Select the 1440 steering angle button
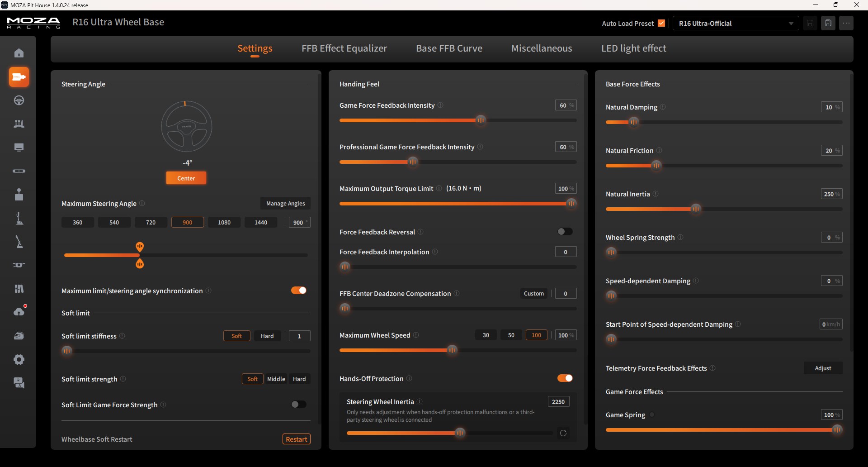The width and height of the screenshot is (868, 467). pos(261,222)
